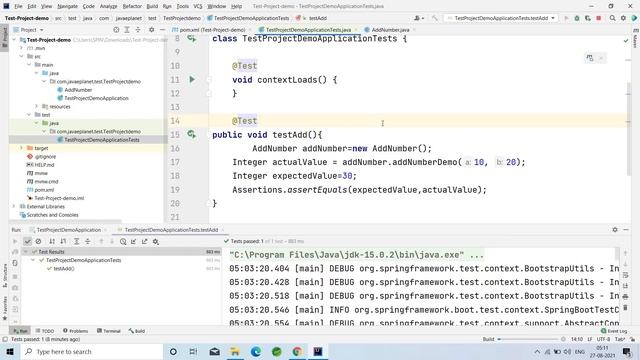The image size is (640, 360).
Task: Open the user account dropdown
Action: pos(419,18)
